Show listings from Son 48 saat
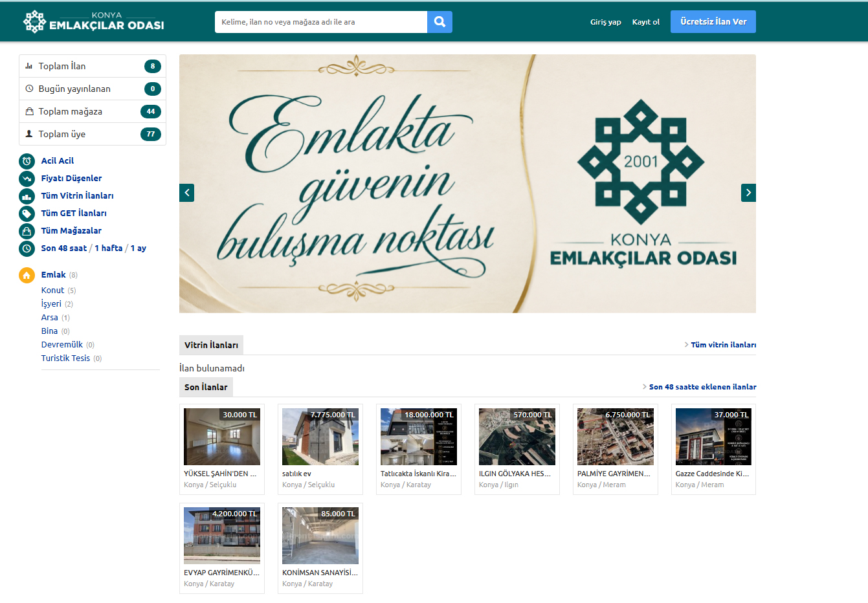868x603 pixels. tap(64, 248)
